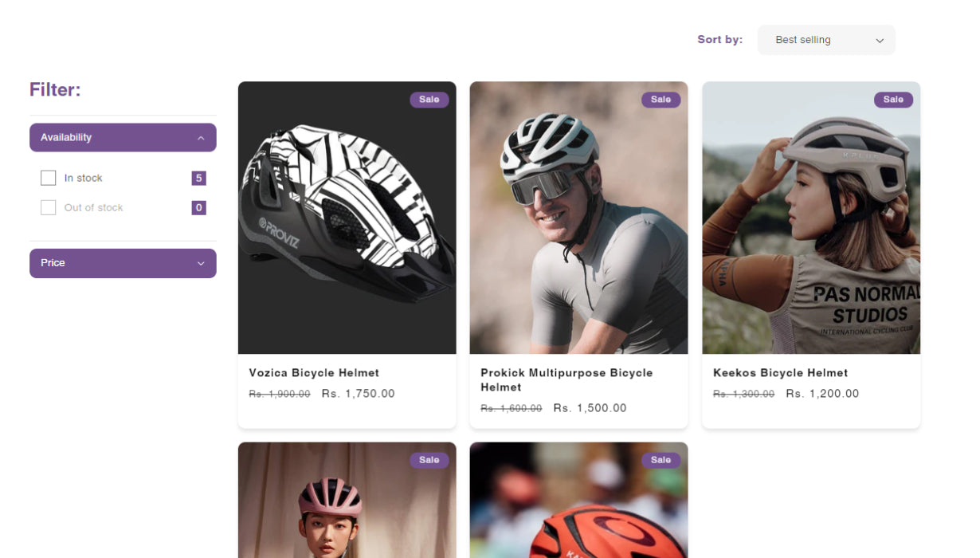Click the In stock count badge
The height and width of the screenshot is (558, 980).
point(198,178)
